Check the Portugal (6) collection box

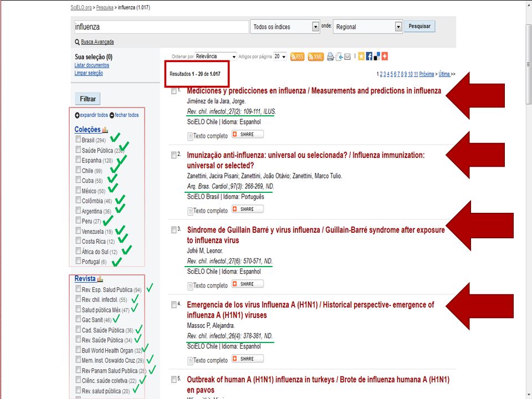coord(78,260)
